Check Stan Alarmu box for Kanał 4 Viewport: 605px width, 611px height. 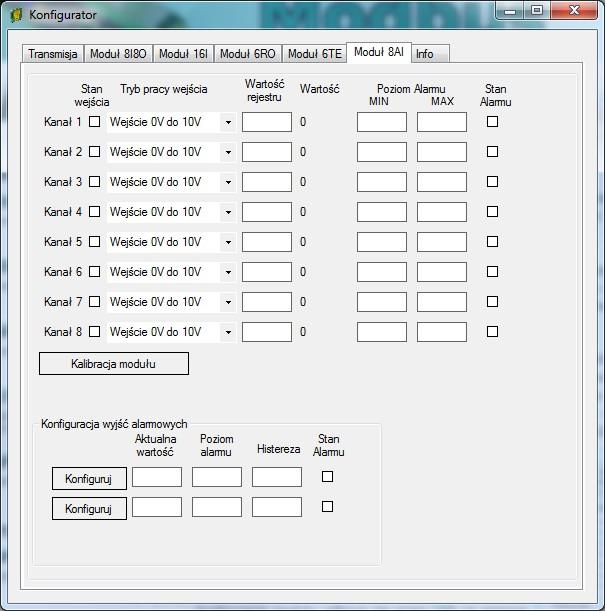(492, 212)
